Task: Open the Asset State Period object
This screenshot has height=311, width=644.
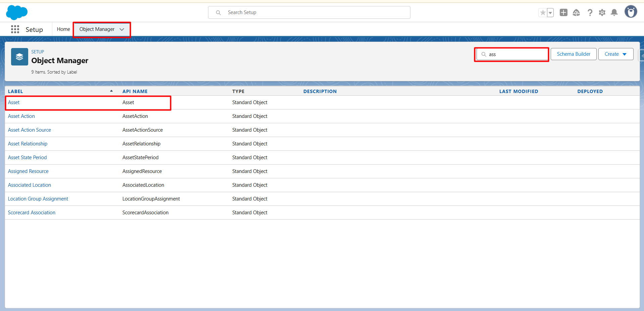Action: (28, 158)
